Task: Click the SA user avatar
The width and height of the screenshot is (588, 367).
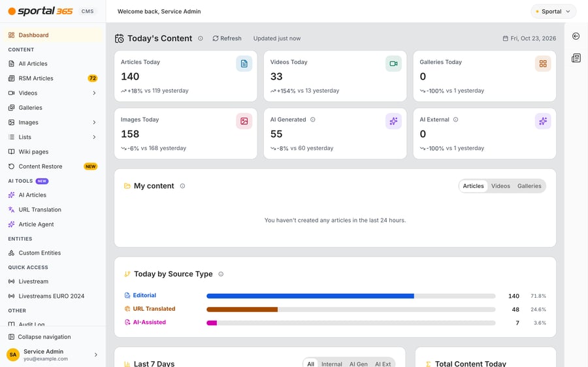Action: pos(13,355)
